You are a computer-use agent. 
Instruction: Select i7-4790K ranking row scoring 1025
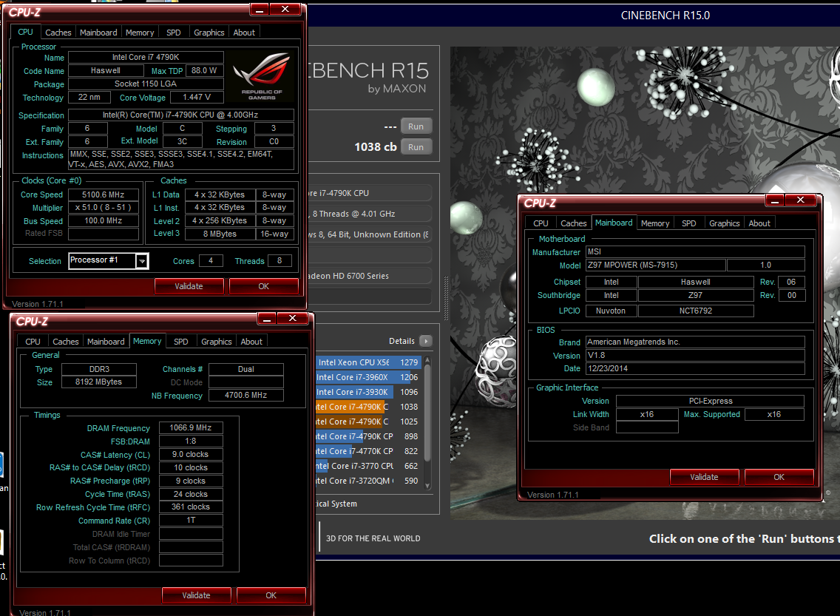click(368, 422)
